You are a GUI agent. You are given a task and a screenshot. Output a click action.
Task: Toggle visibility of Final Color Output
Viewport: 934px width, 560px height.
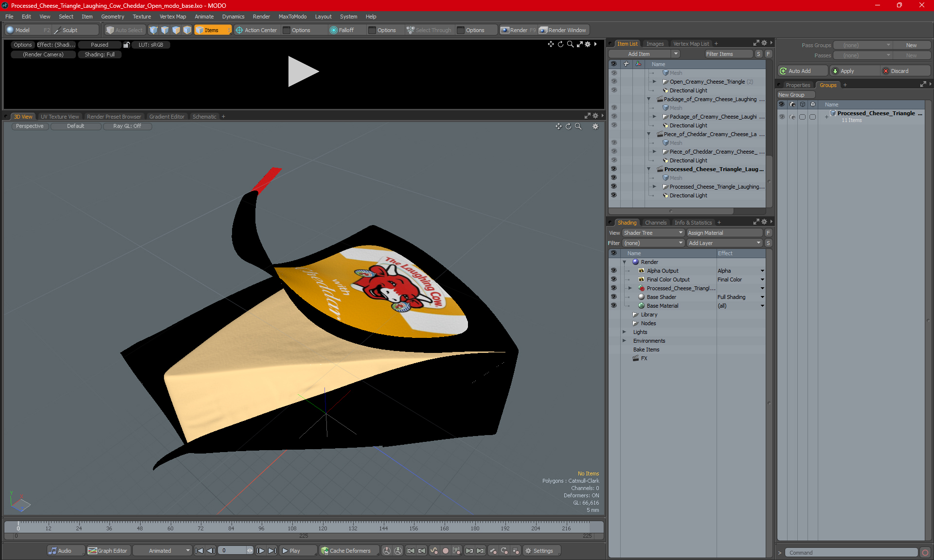pos(613,280)
